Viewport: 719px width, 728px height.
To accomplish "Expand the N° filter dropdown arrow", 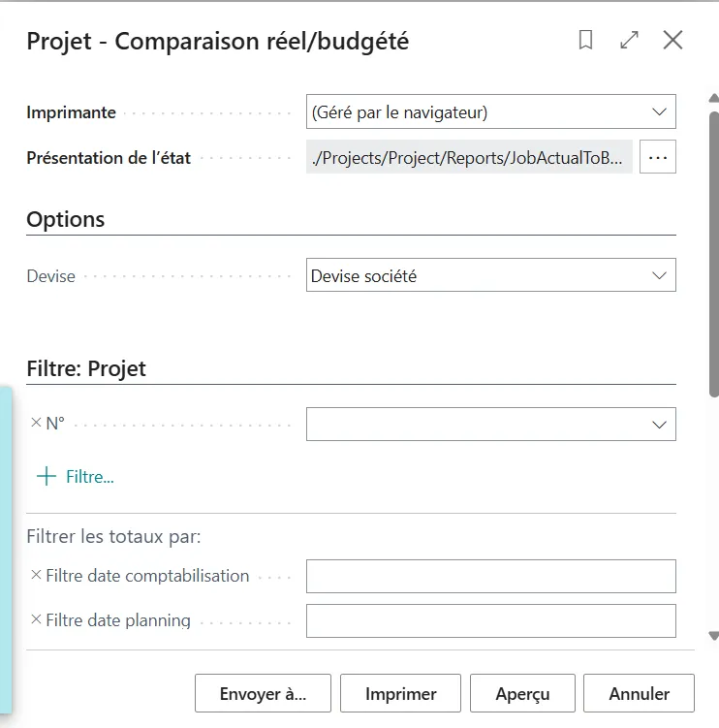I will pos(659,425).
